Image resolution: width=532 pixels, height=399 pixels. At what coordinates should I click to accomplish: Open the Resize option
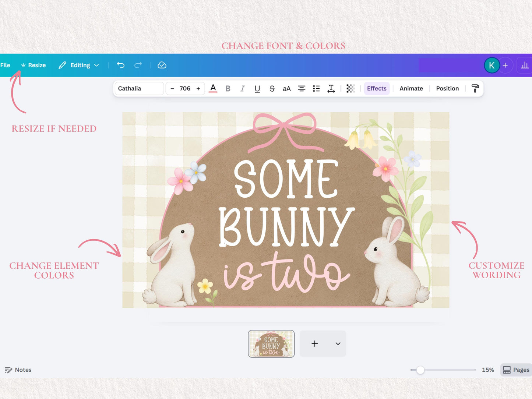coord(34,65)
